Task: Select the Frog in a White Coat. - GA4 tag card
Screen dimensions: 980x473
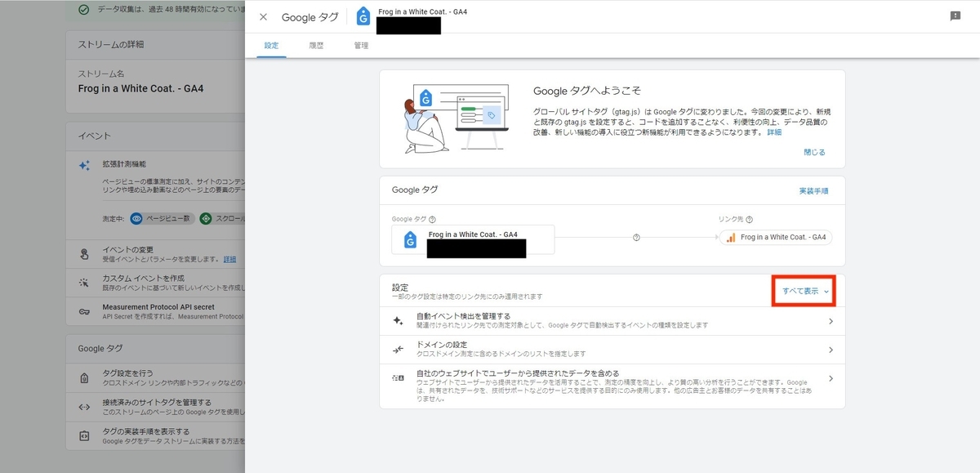Action: pyautogui.click(x=473, y=239)
